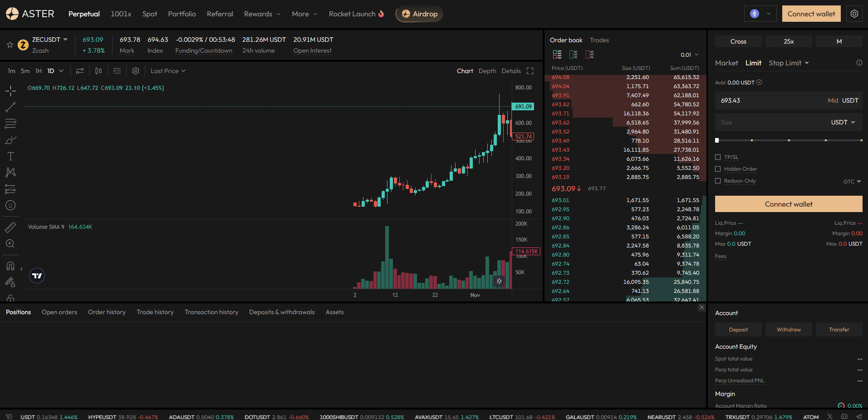Click the Deposit button

738,330
